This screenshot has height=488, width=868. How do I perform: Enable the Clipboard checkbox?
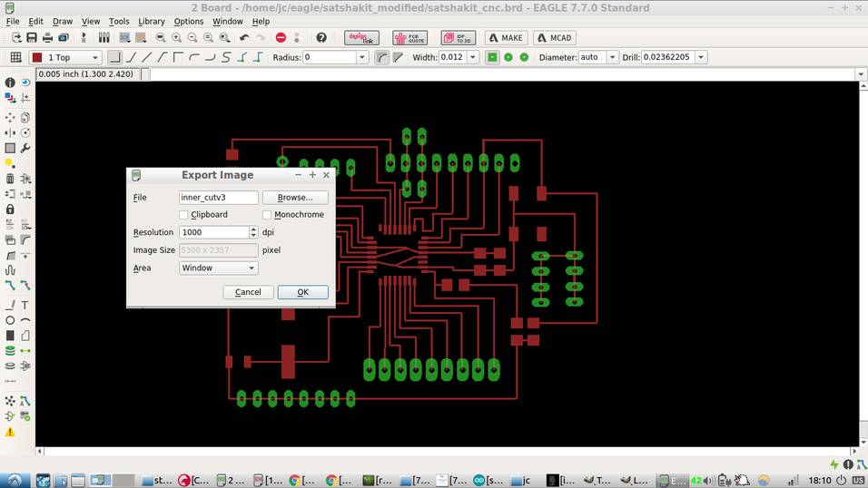click(x=183, y=215)
